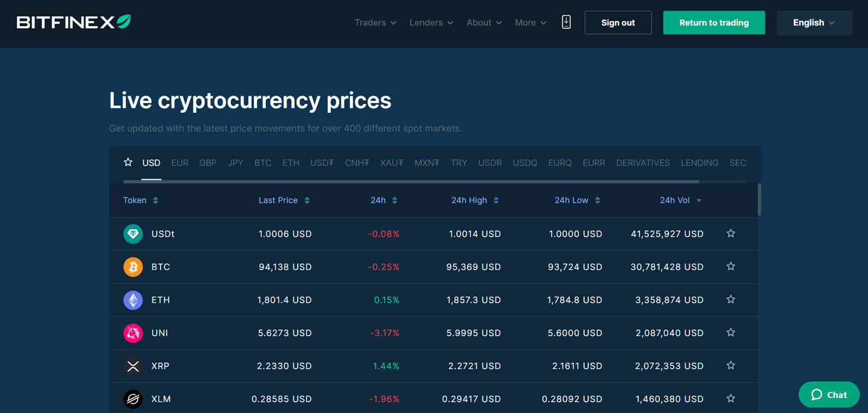Switch to the EUR tab
The image size is (868, 413).
[x=180, y=163]
